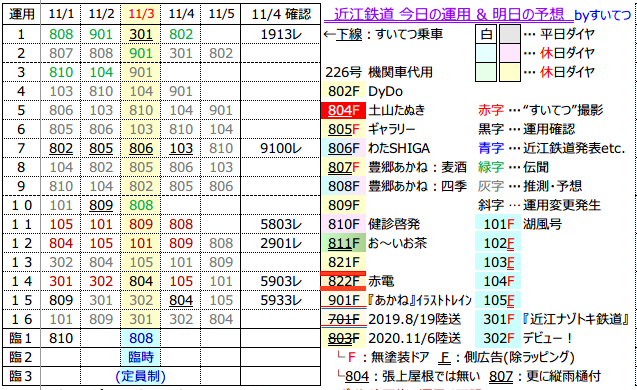Click the 緑字 legend label
This screenshot has width=637, height=390.
tap(491, 167)
